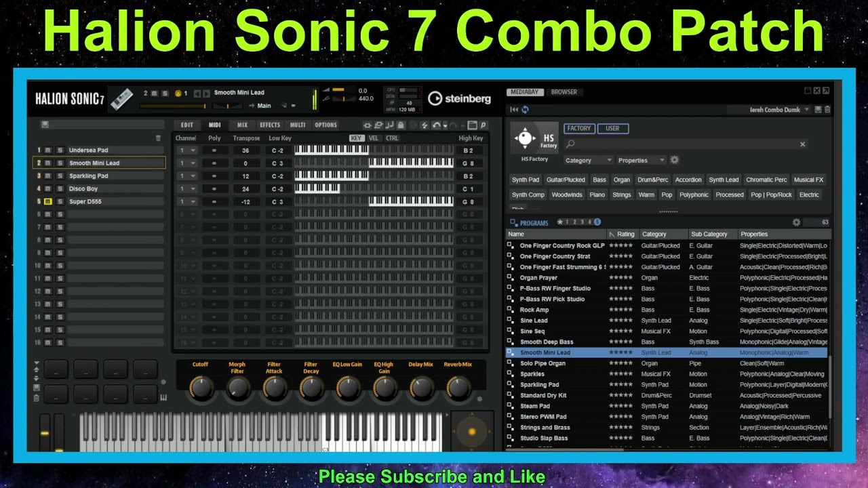Switch to the EDIT tab
Screen dimensions: 868x488
(x=187, y=125)
